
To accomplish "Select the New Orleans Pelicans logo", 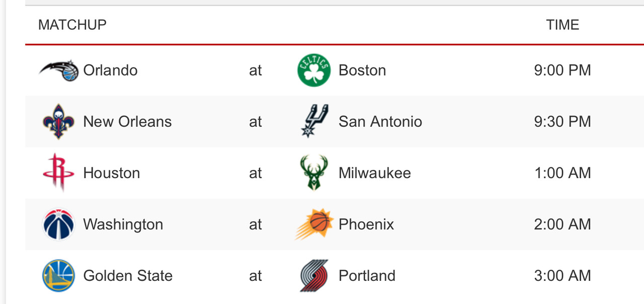I will (x=59, y=122).
